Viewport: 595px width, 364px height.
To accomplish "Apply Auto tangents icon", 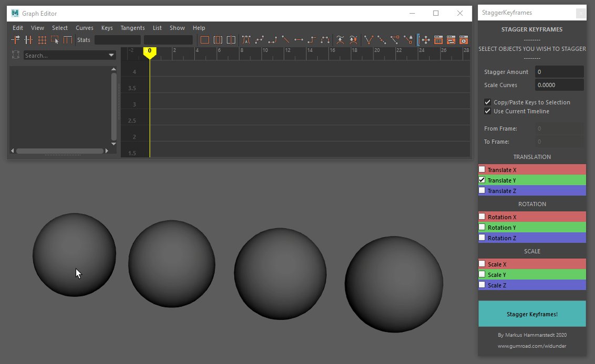I will pyautogui.click(x=247, y=40).
